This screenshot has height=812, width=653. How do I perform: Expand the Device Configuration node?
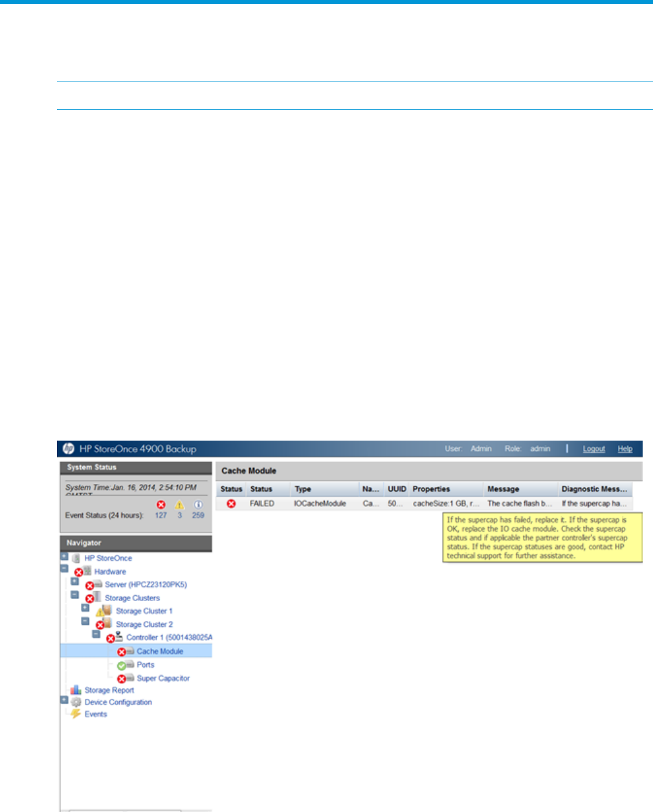(x=64, y=700)
